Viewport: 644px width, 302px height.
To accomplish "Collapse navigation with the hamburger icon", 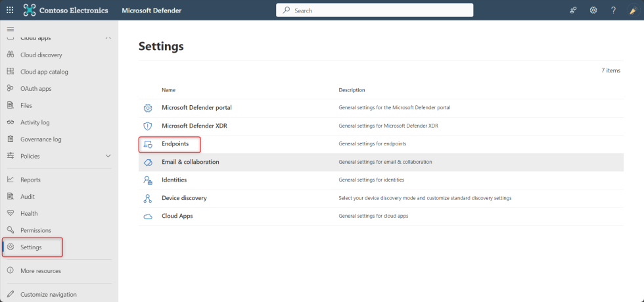I will click(11, 29).
